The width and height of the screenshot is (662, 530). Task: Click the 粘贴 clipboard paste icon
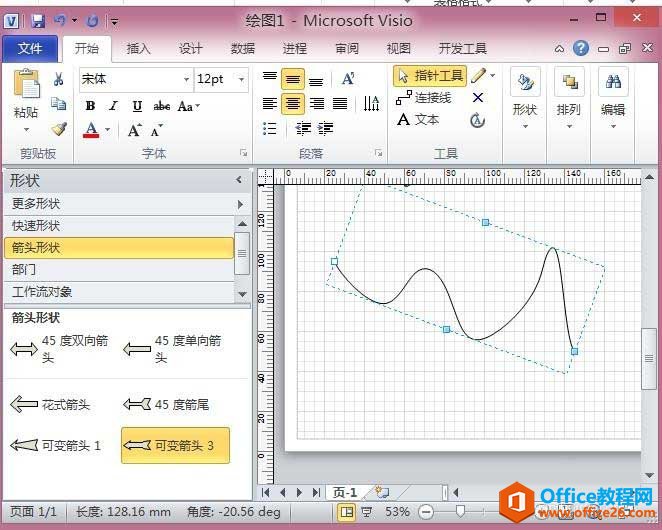(26, 83)
